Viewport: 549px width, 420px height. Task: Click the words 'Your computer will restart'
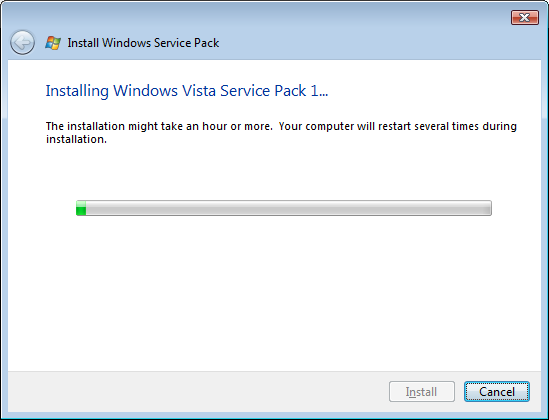click(x=345, y=126)
